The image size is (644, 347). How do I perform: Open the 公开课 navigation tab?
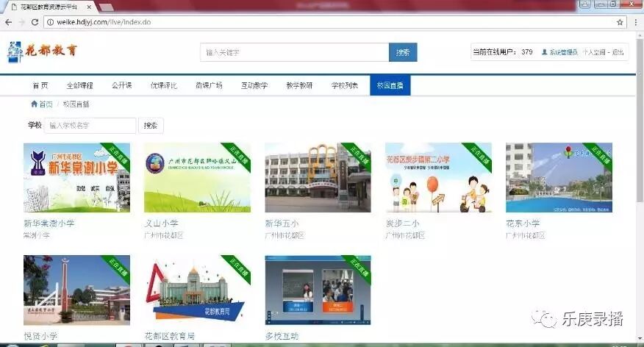tap(121, 85)
